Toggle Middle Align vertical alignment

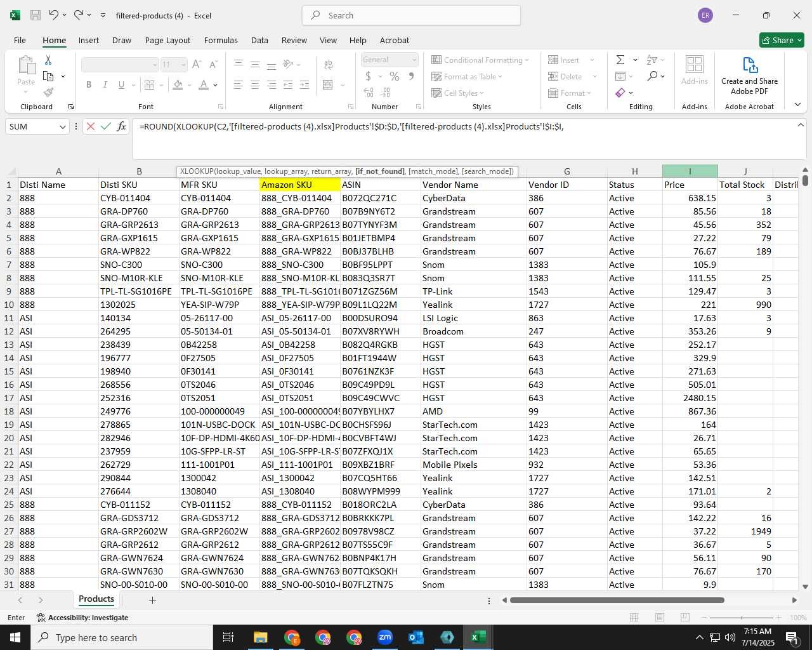[255, 65]
